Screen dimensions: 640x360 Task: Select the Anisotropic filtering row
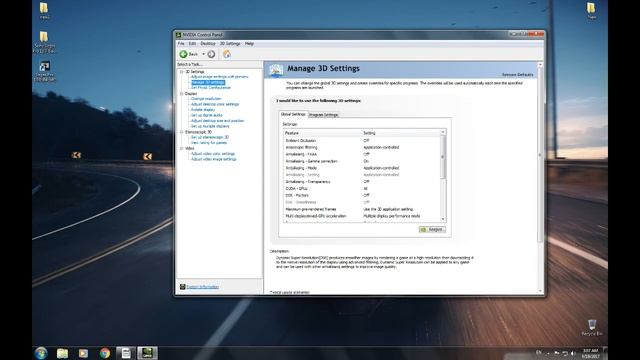[362, 148]
